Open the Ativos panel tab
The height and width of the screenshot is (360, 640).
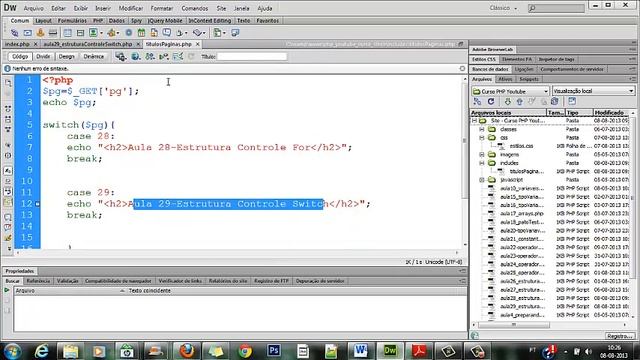click(x=505, y=79)
